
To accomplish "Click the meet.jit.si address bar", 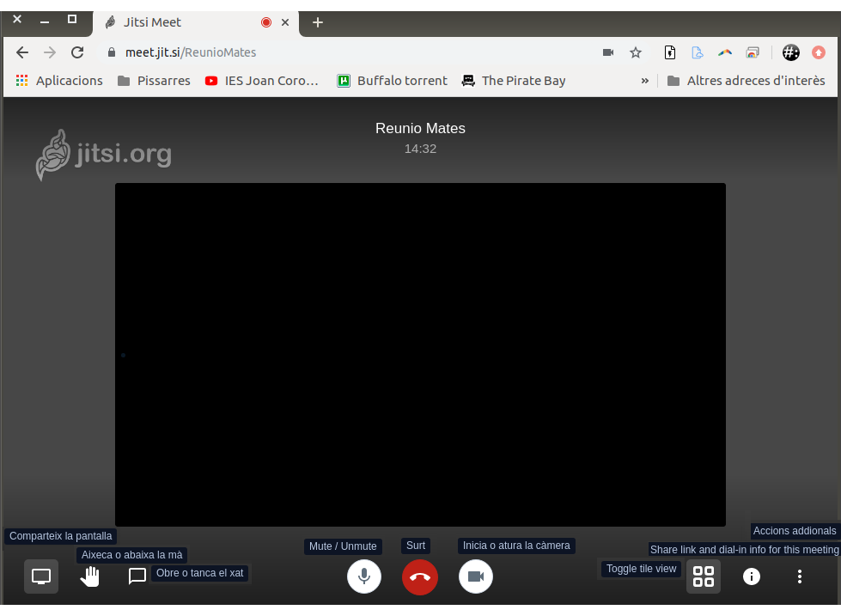I will coord(344,52).
